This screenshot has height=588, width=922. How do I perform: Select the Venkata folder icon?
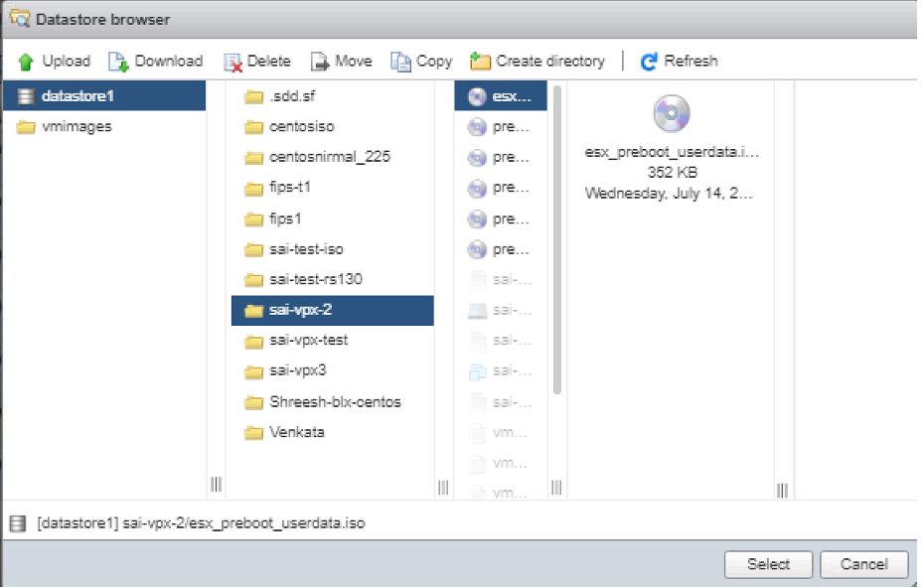pyautogui.click(x=253, y=433)
